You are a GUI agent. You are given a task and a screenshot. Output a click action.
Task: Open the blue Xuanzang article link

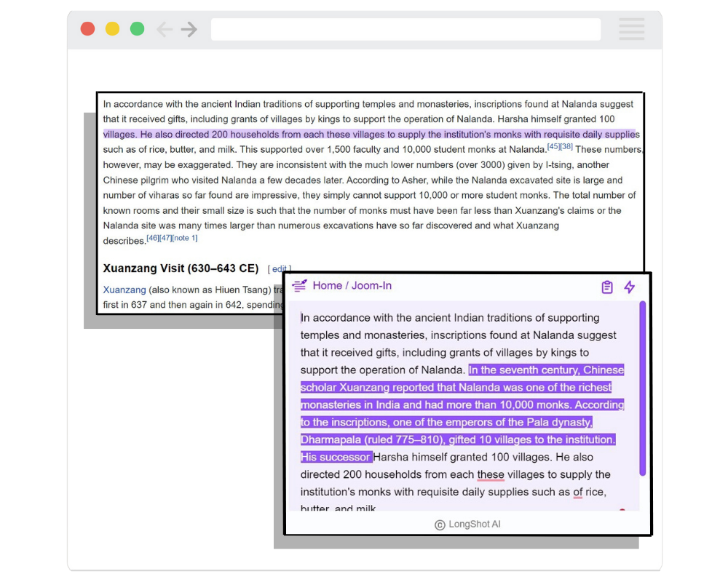124,290
